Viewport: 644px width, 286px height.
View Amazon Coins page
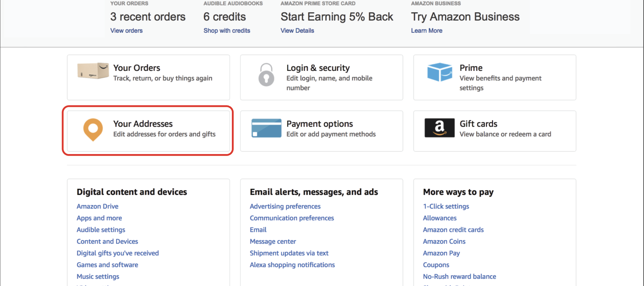pos(444,241)
